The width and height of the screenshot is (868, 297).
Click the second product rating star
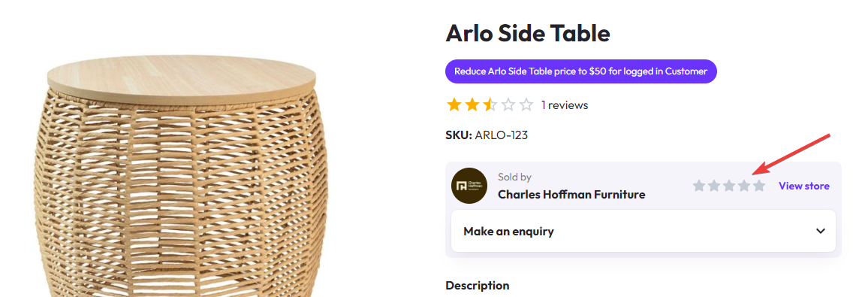[472, 105]
